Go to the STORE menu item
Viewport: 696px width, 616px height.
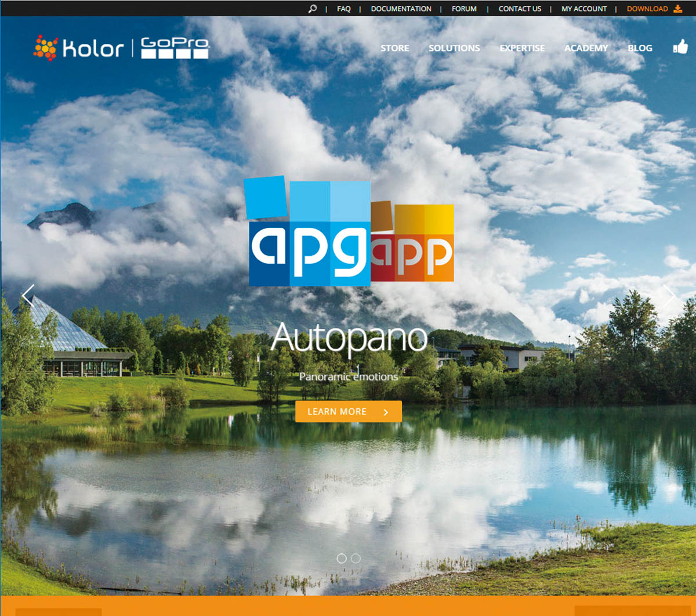click(x=394, y=48)
